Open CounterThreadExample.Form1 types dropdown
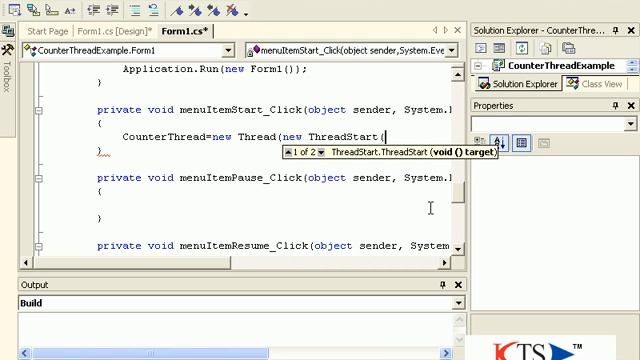This screenshot has height=360, width=640. (228, 51)
